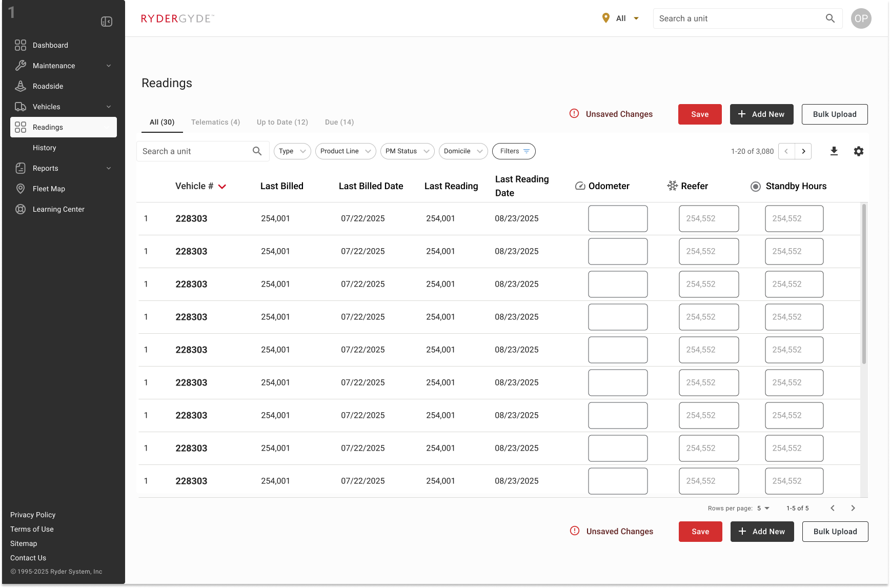
Task: Click the Last Billed column header
Action: click(282, 186)
